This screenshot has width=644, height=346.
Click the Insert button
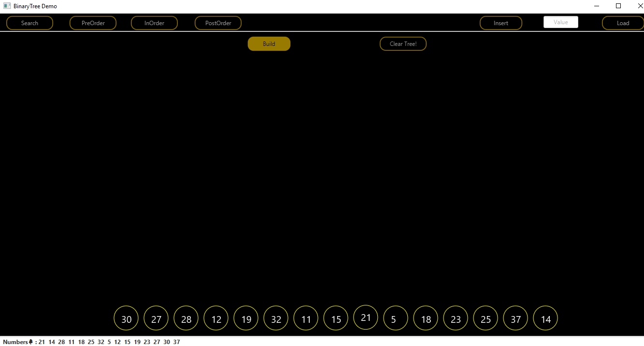pos(501,23)
